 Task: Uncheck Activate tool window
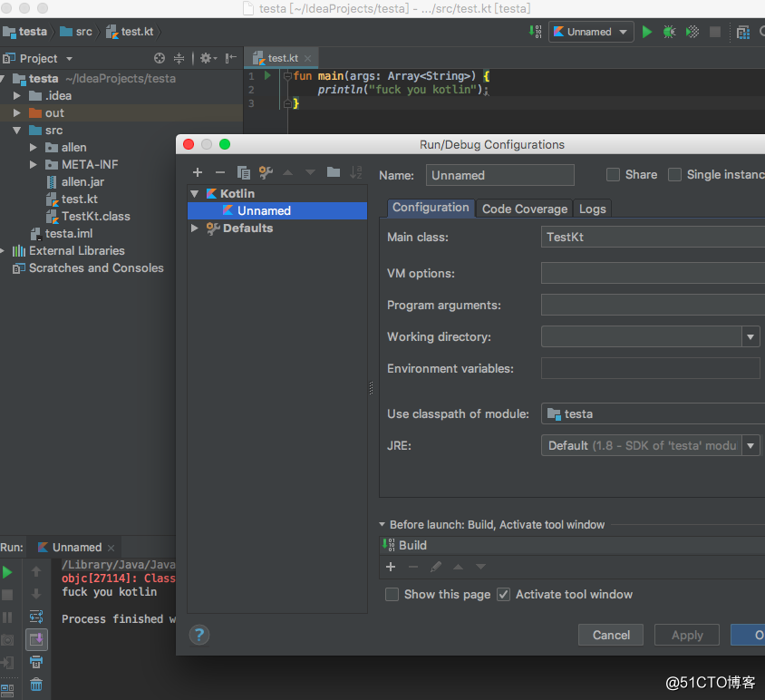click(x=503, y=595)
